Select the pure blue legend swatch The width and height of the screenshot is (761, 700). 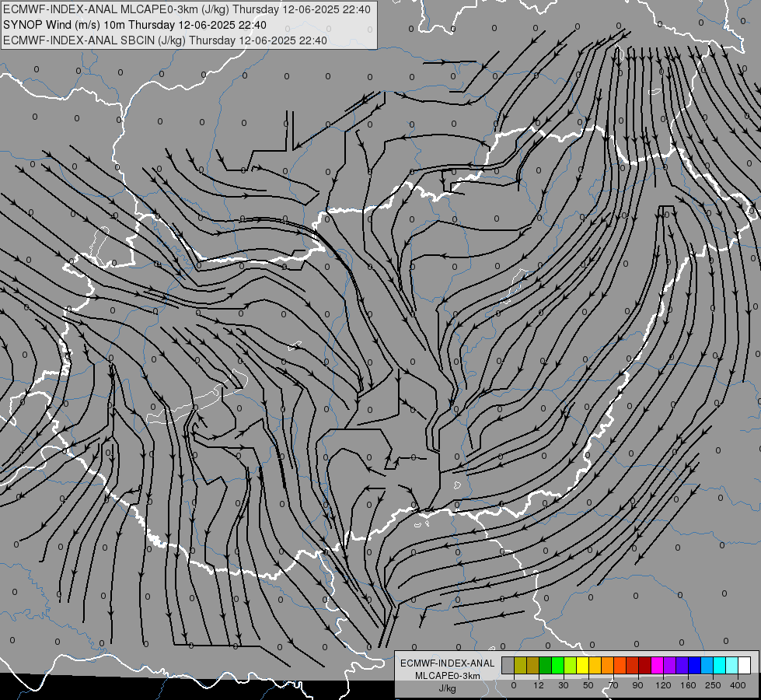click(x=694, y=665)
